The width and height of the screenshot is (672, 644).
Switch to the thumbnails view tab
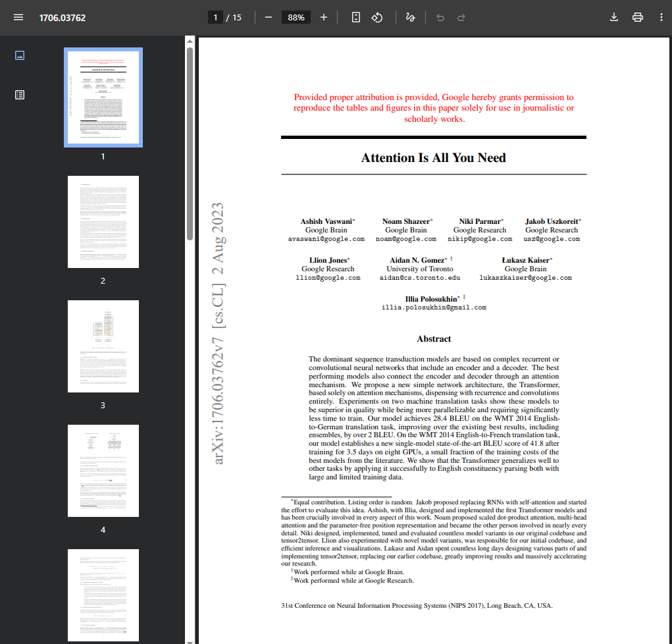click(x=20, y=56)
